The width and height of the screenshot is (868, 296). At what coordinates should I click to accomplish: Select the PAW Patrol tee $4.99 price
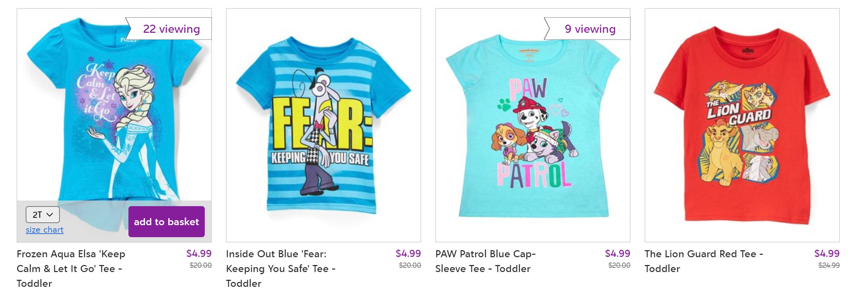[x=617, y=253]
